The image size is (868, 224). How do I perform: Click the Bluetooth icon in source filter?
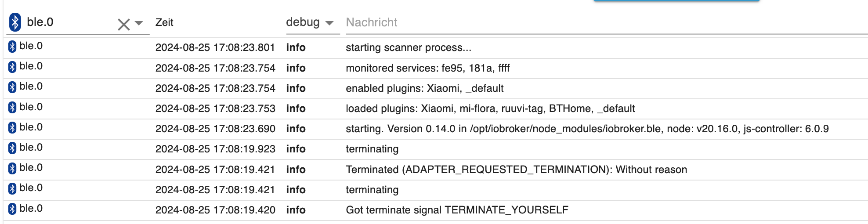tap(15, 22)
